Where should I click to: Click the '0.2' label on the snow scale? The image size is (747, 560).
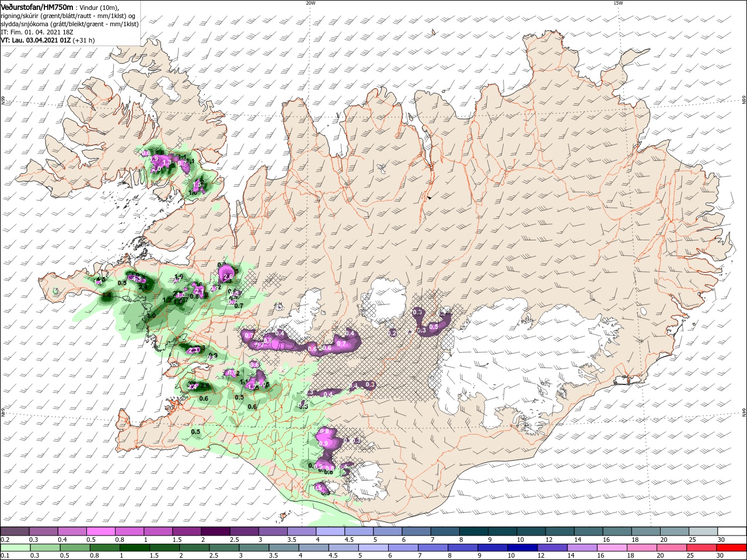pyautogui.click(x=4, y=540)
